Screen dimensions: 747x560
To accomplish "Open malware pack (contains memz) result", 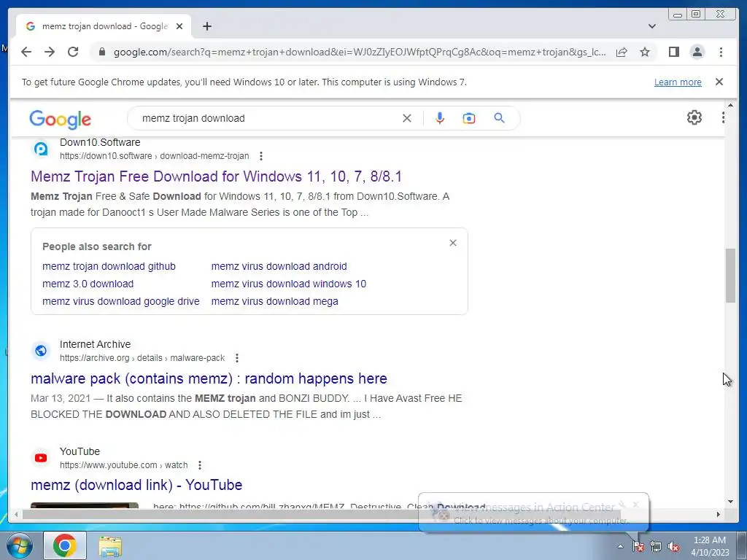I will (209, 378).
